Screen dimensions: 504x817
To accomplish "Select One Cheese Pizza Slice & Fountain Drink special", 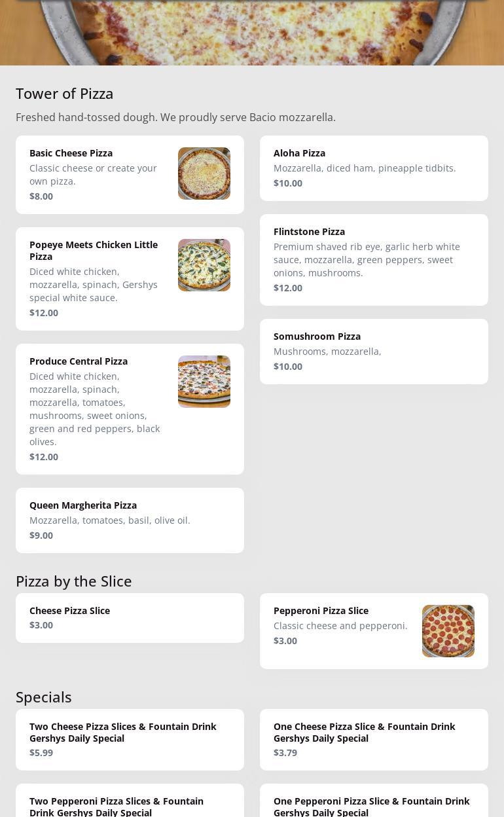I will 374,740.
